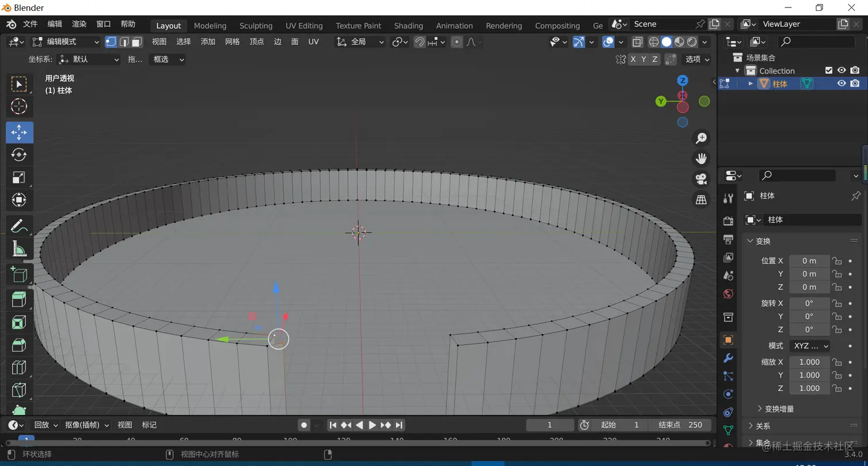Select the Measure ruler tool
The image size is (868, 466).
[x=20, y=248]
